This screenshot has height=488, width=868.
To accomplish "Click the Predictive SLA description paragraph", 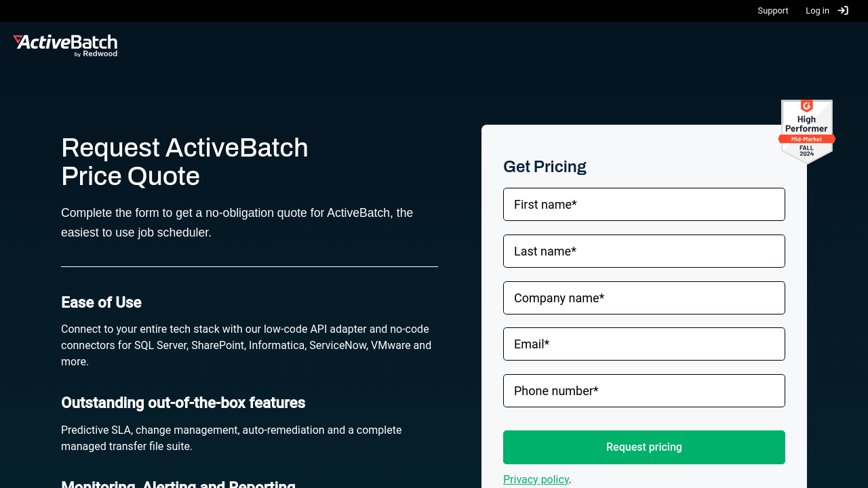I will tap(231, 438).
